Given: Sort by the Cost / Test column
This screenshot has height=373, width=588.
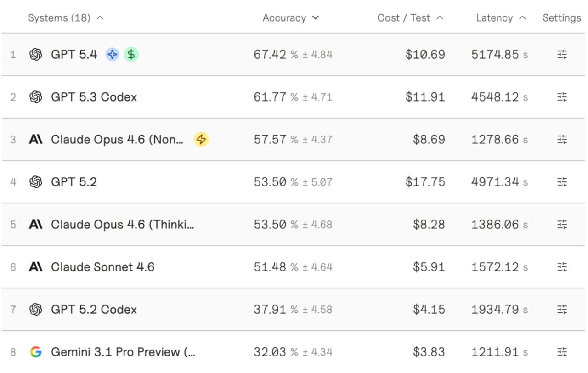Looking at the screenshot, I should pyautogui.click(x=410, y=18).
